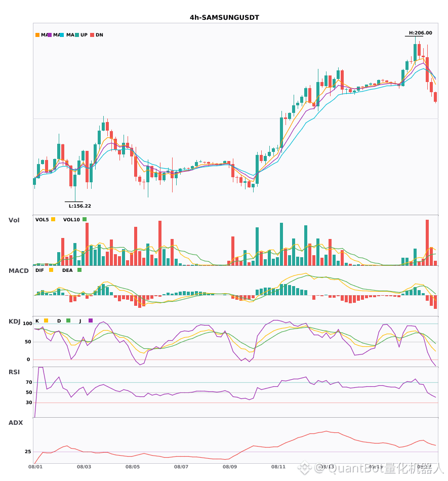Viewport: 448px width, 481px height.
Task: Click the H:206.00 high price label
Action: (420, 33)
